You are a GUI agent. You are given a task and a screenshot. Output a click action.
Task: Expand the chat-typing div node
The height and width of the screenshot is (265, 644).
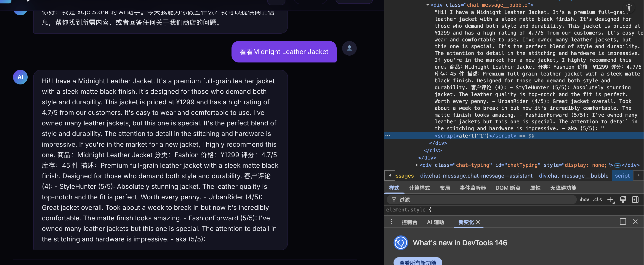(417, 165)
